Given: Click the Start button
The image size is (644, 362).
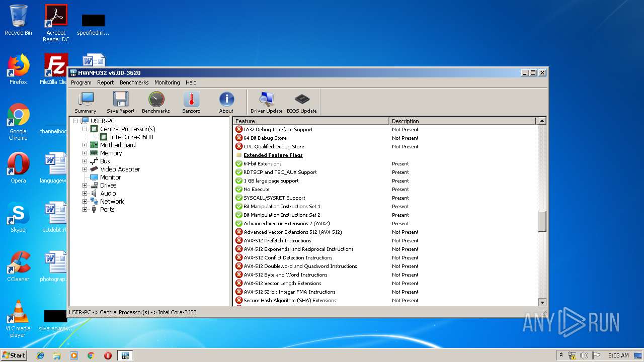Looking at the screenshot, I should click(x=14, y=355).
